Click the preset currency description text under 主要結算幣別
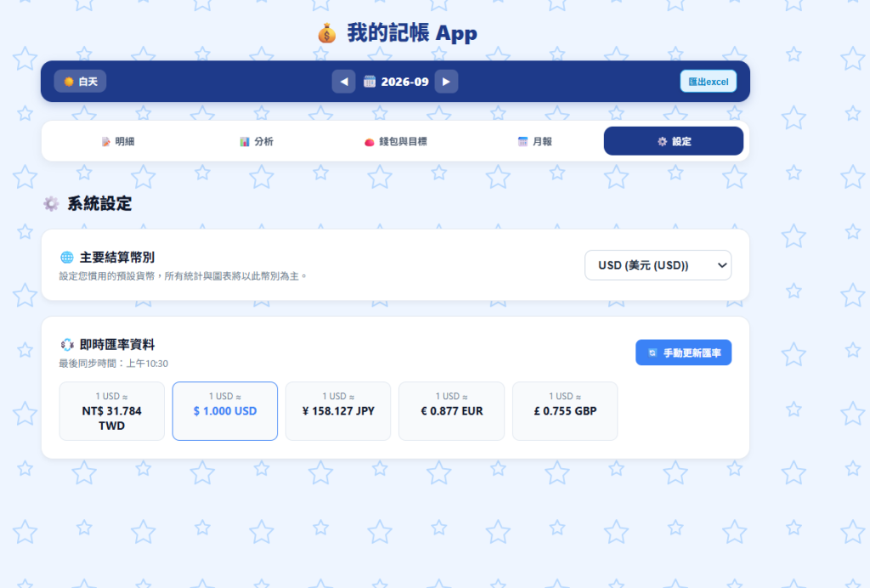 click(x=183, y=275)
